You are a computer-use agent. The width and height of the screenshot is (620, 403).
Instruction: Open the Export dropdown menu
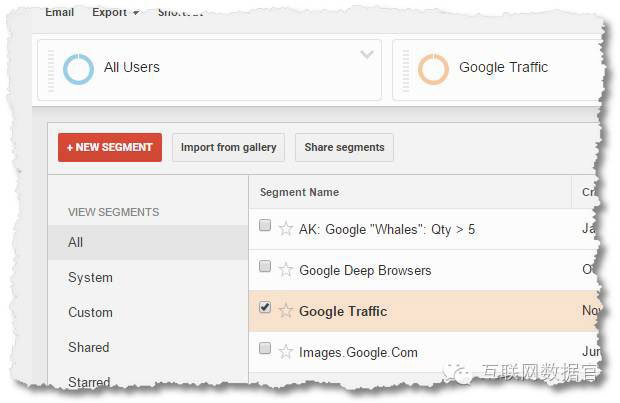(x=115, y=12)
